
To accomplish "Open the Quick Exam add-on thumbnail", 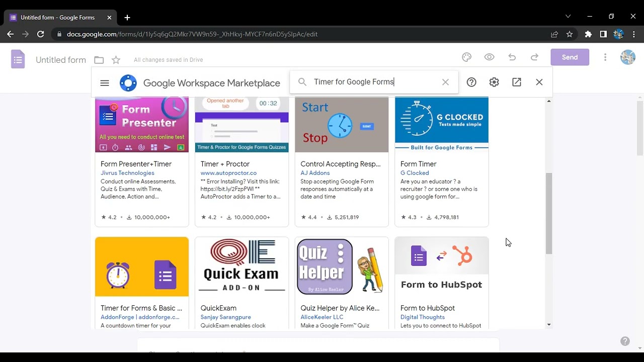I will pos(242,266).
